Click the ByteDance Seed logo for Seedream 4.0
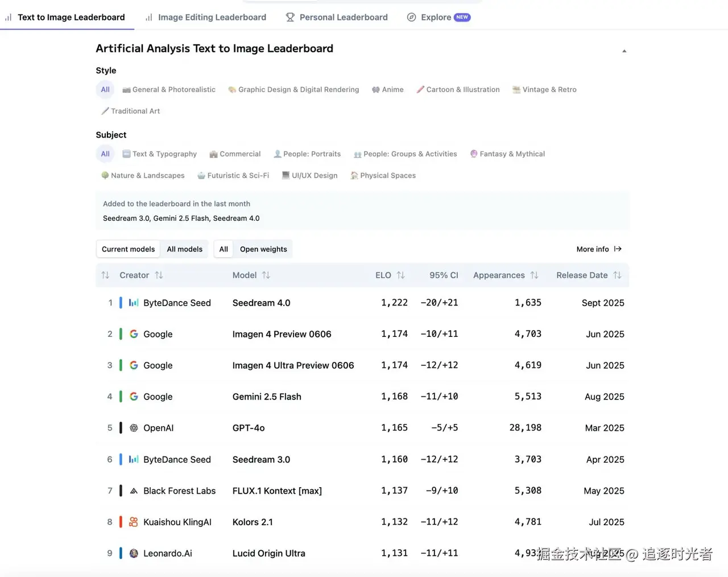 [134, 303]
